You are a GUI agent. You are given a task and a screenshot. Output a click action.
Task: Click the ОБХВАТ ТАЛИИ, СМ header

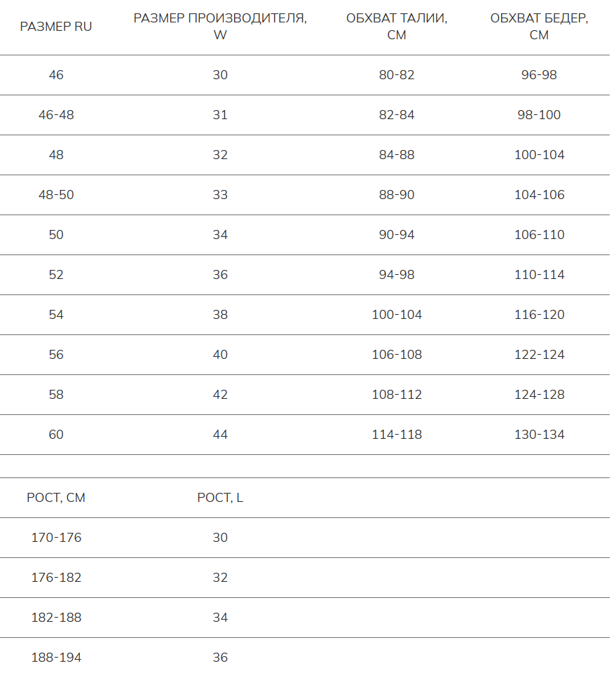point(396,27)
